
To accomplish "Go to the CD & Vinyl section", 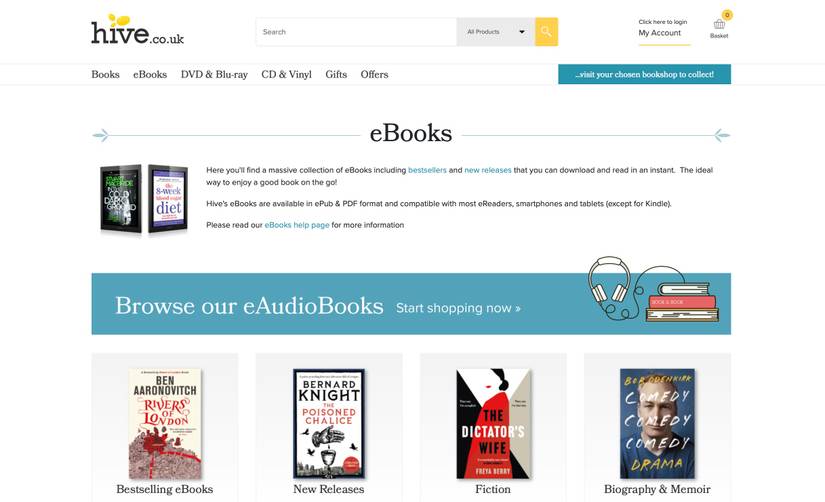I will (286, 74).
